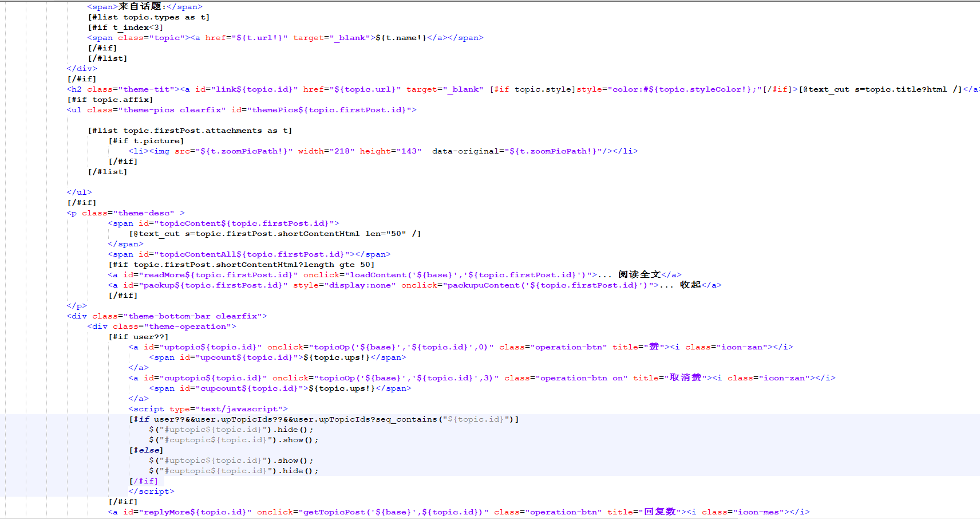Click the line '[#list topic.types as t]'
Viewport: 980px width, 519px height.
coord(149,17)
